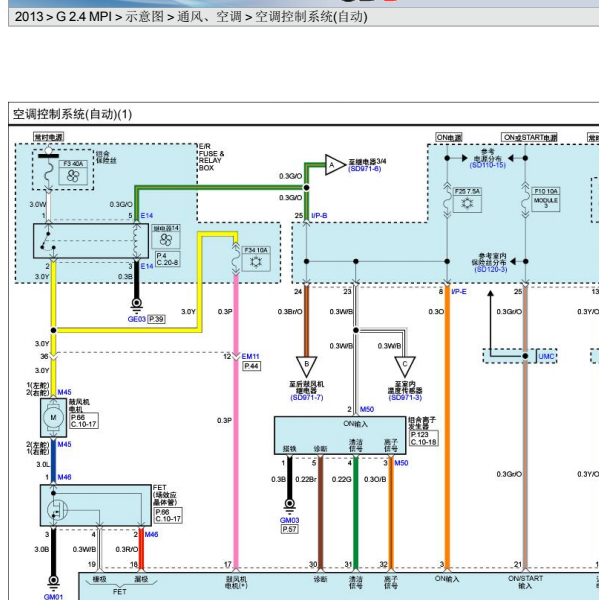The height and width of the screenshot is (600, 599).
Task: Click the ON/START输入 terminal label
Action: pyautogui.click(x=525, y=582)
